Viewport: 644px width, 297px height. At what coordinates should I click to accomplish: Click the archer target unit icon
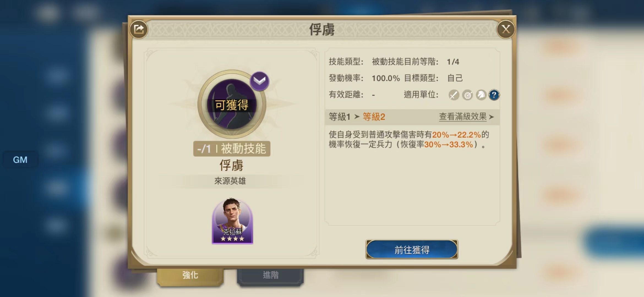tap(467, 95)
